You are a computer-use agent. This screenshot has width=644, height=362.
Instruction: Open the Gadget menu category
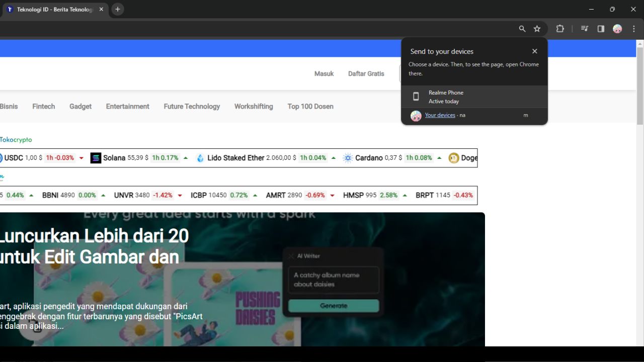coord(80,106)
